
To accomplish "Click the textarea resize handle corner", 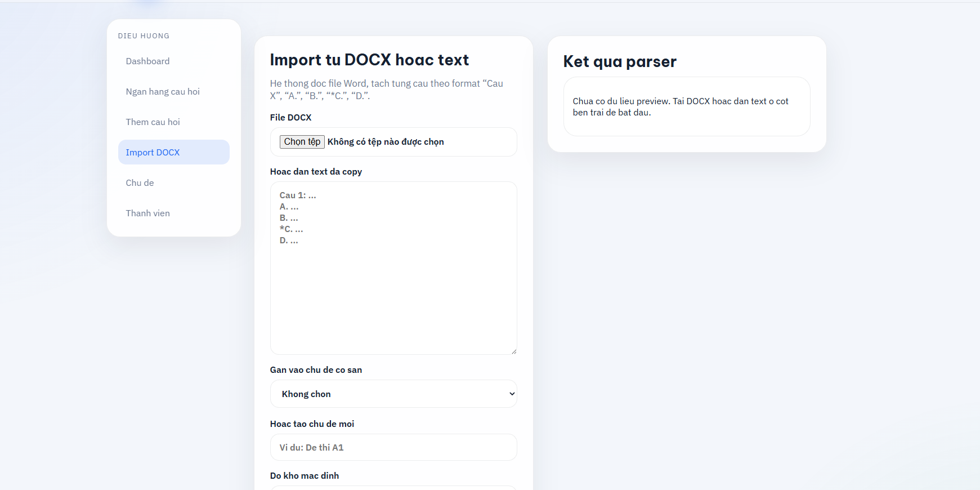I will click(514, 351).
